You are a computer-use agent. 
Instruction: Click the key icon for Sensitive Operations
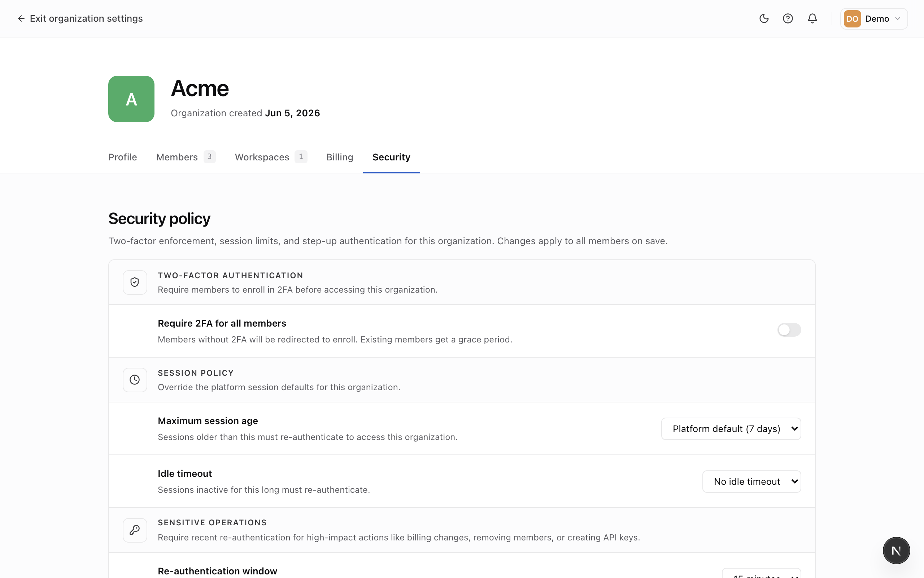(x=135, y=530)
